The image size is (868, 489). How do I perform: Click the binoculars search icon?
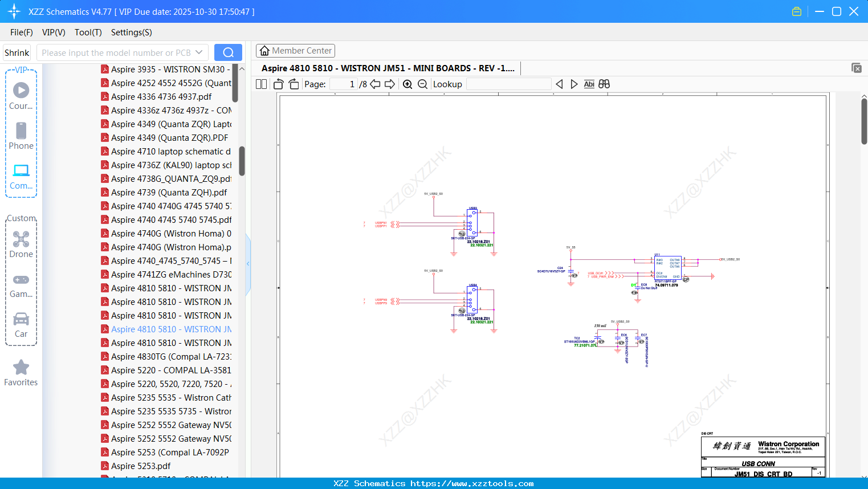[604, 84]
